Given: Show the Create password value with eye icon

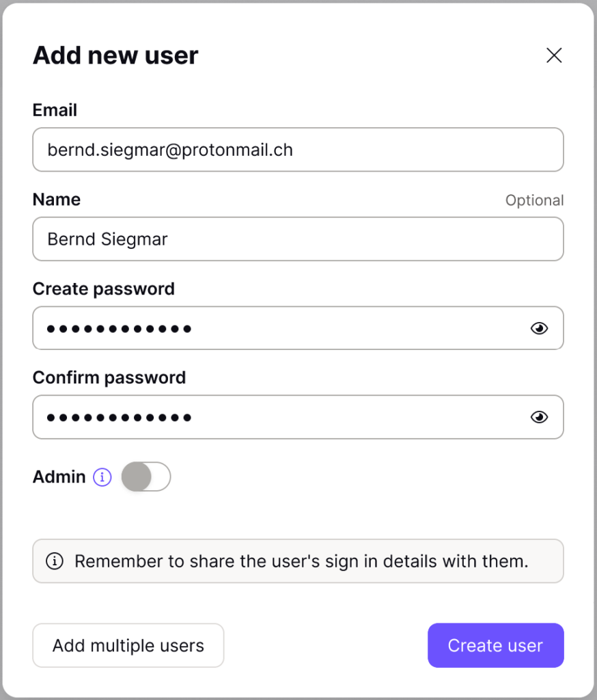Looking at the screenshot, I should 539,329.
